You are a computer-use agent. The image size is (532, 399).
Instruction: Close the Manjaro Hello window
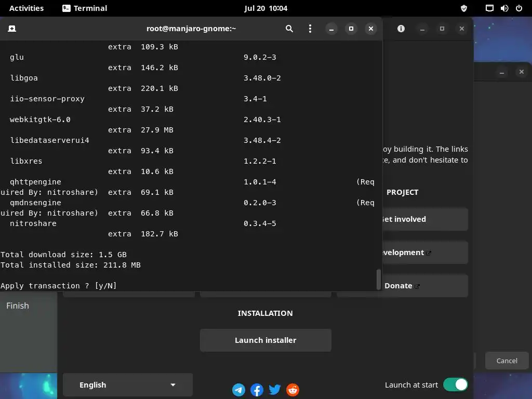click(x=462, y=29)
